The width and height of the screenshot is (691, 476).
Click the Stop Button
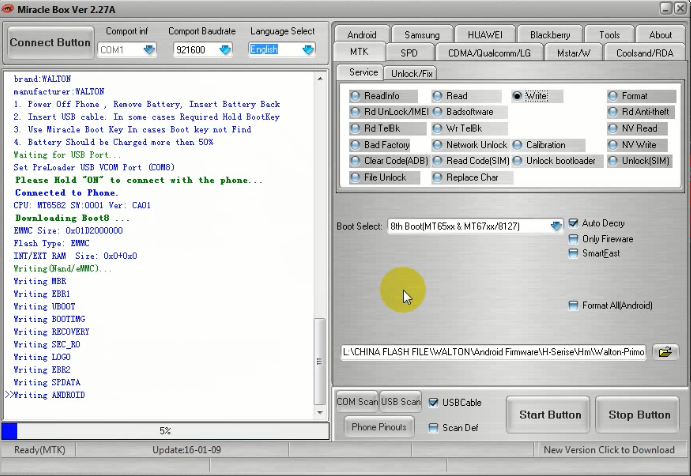click(x=639, y=415)
